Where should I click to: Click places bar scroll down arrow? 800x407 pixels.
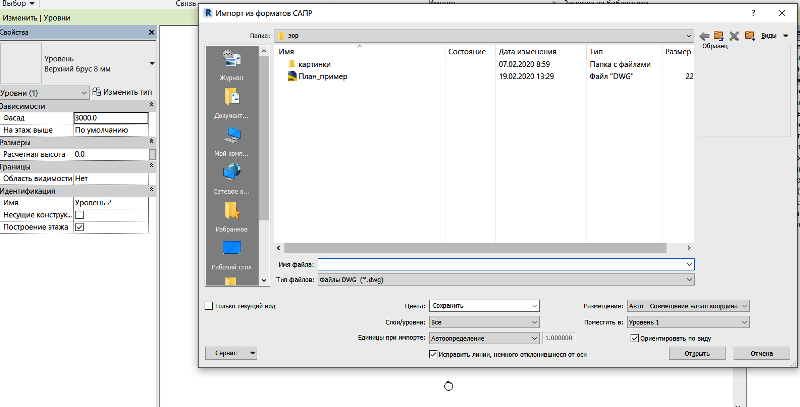[x=263, y=279]
